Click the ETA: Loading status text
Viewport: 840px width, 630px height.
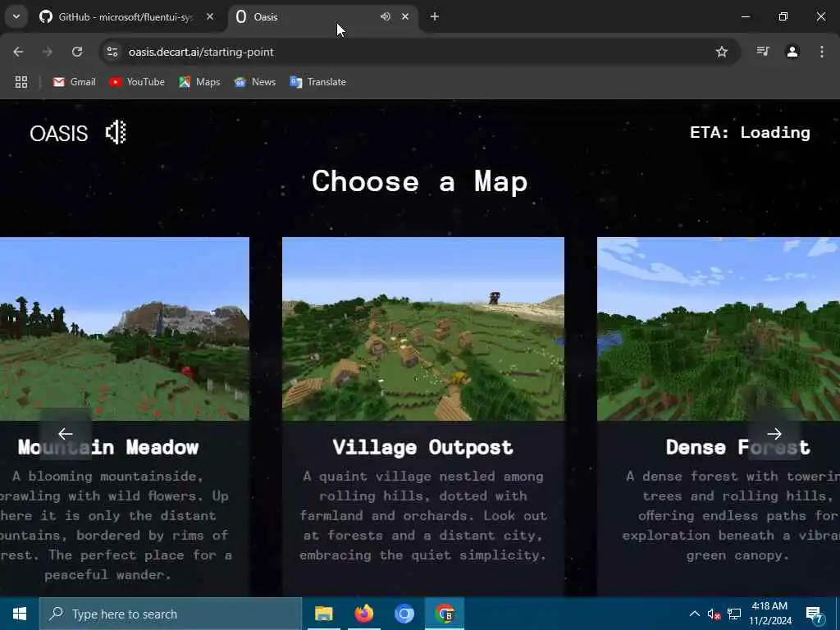[x=750, y=132]
